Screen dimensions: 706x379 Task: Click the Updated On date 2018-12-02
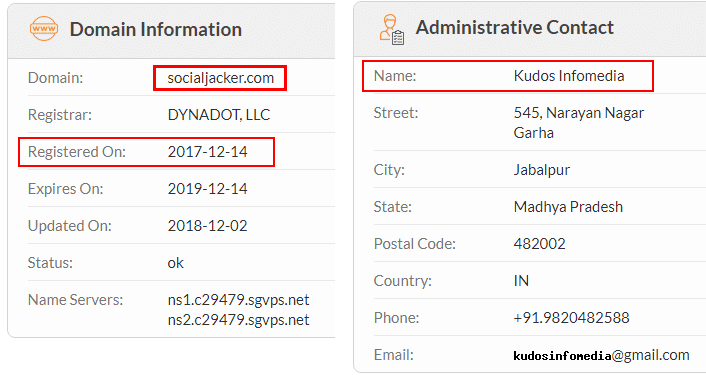pyautogui.click(x=208, y=226)
